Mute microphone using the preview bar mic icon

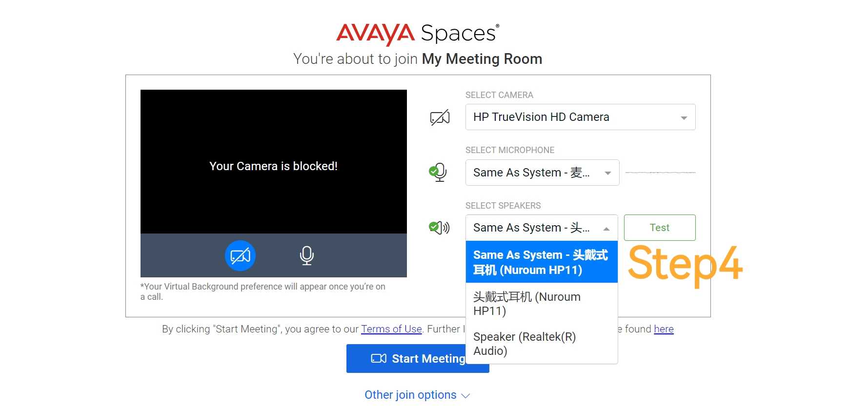306,255
